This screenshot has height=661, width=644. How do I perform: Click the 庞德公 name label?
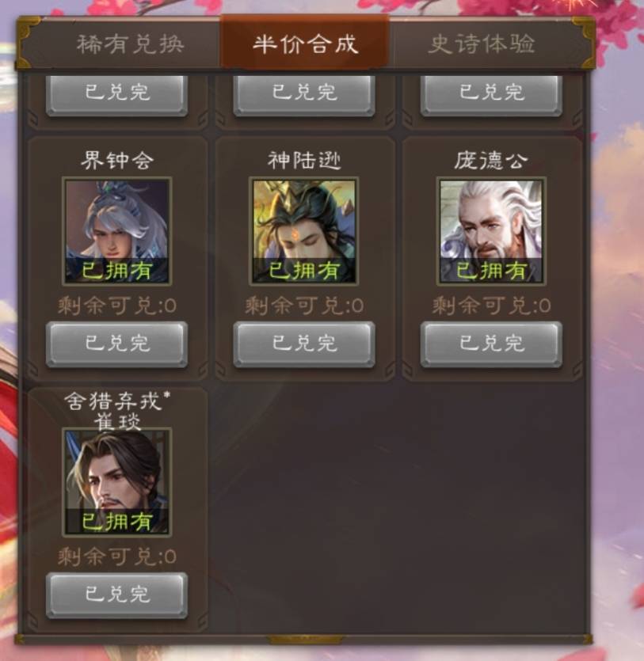pos(491,161)
